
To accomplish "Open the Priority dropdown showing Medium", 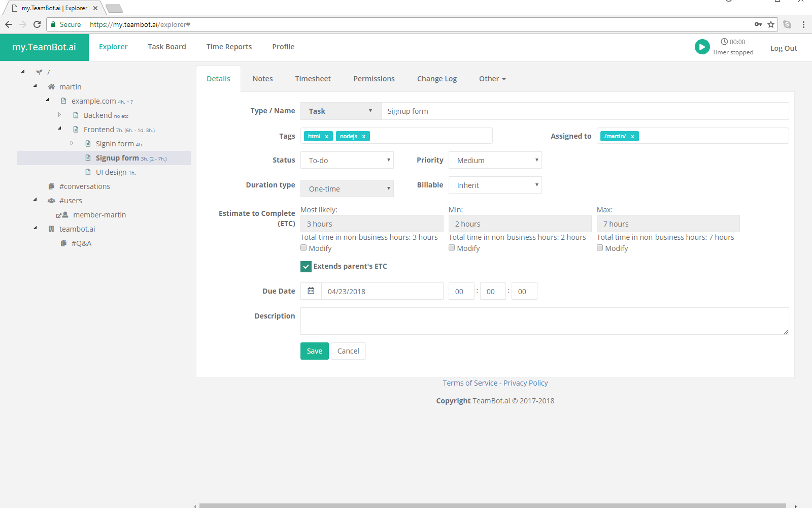I will click(495, 160).
